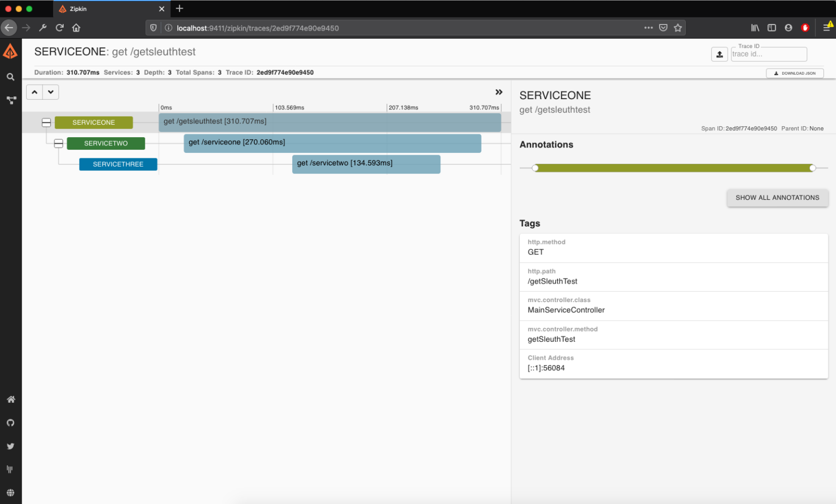Click the collapse details panel double-chevron
This screenshot has height=504, width=836.
(x=499, y=92)
